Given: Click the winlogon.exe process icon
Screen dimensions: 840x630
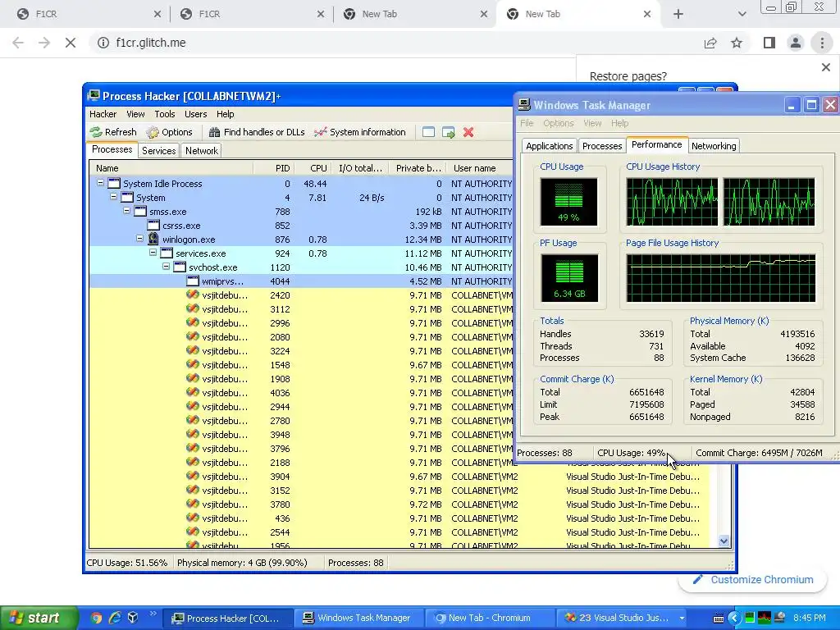Looking at the screenshot, I should click(153, 239).
